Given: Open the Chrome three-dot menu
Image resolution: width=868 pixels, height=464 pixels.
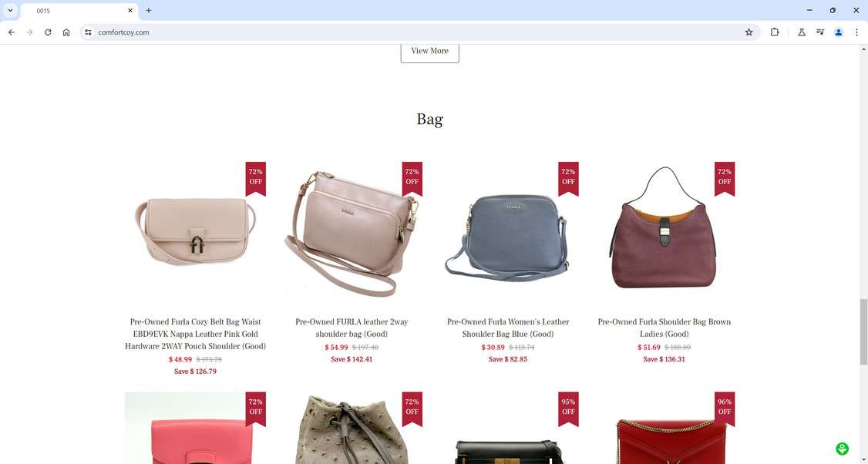Looking at the screenshot, I should (856, 32).
